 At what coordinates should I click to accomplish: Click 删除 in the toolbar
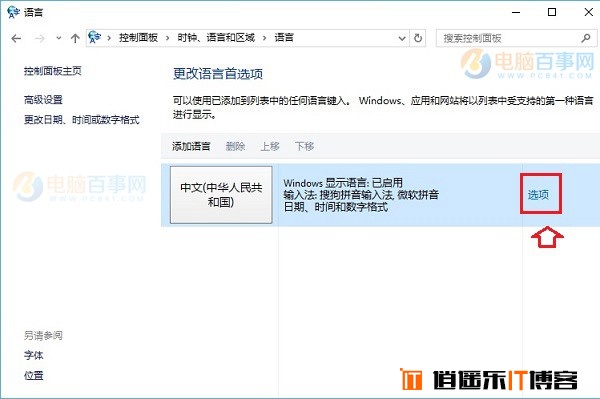(x=235, y=146)
